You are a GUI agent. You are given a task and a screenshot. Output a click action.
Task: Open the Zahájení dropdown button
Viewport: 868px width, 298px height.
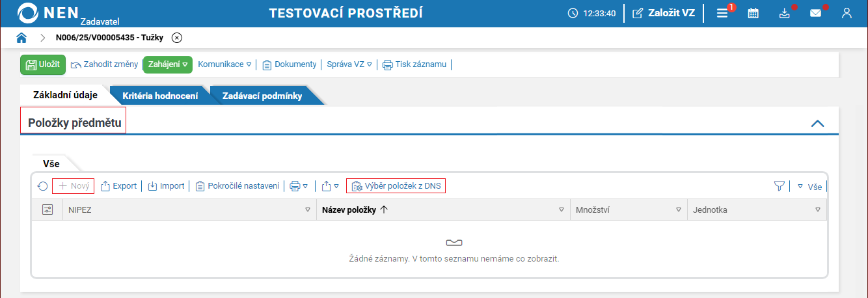pyautogui.click(x=167, y=64)
